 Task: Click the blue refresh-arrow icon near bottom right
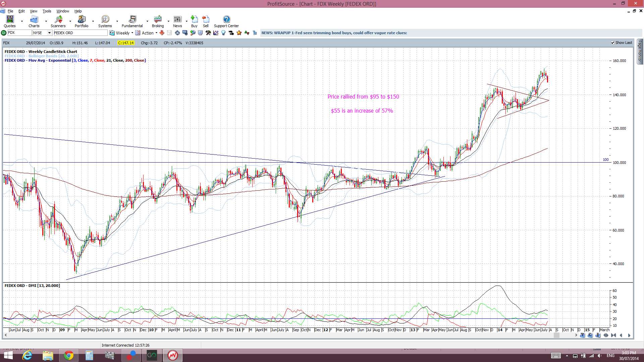click(590, 335)
